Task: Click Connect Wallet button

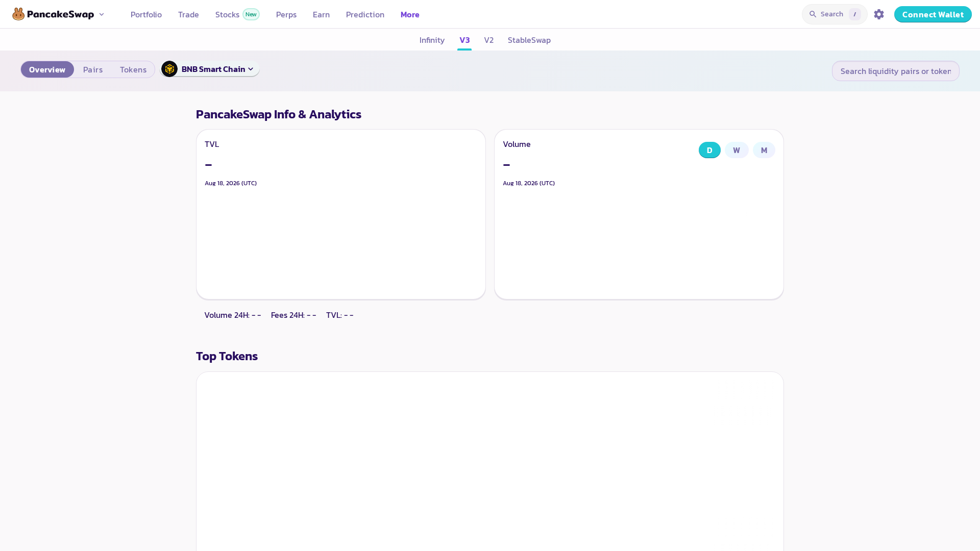Action: 933,14
